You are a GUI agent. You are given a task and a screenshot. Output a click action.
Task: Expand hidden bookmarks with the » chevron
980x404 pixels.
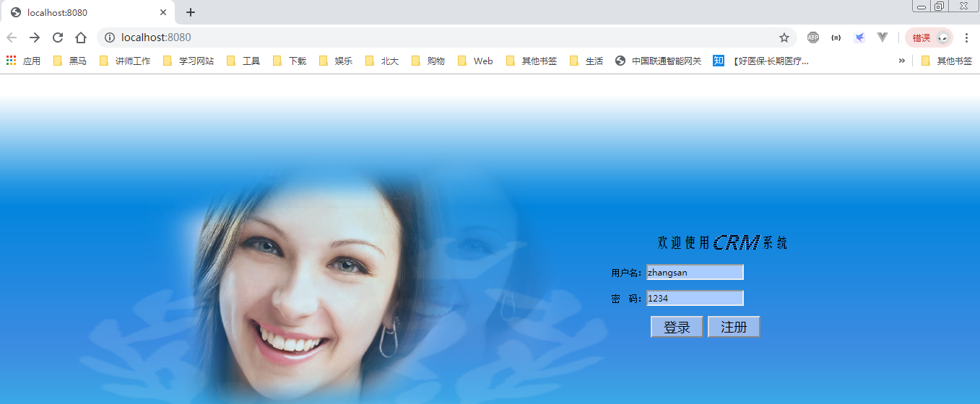click(901, 61)
